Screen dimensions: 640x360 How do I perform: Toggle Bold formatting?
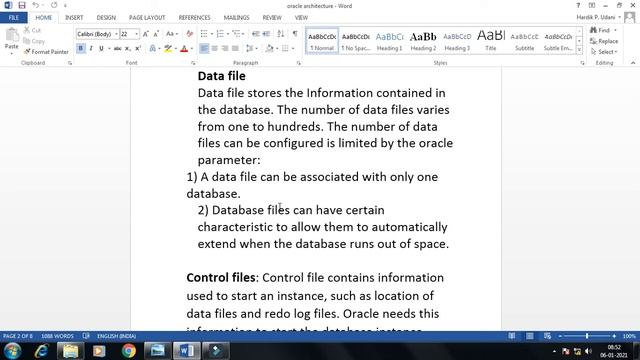80,49
